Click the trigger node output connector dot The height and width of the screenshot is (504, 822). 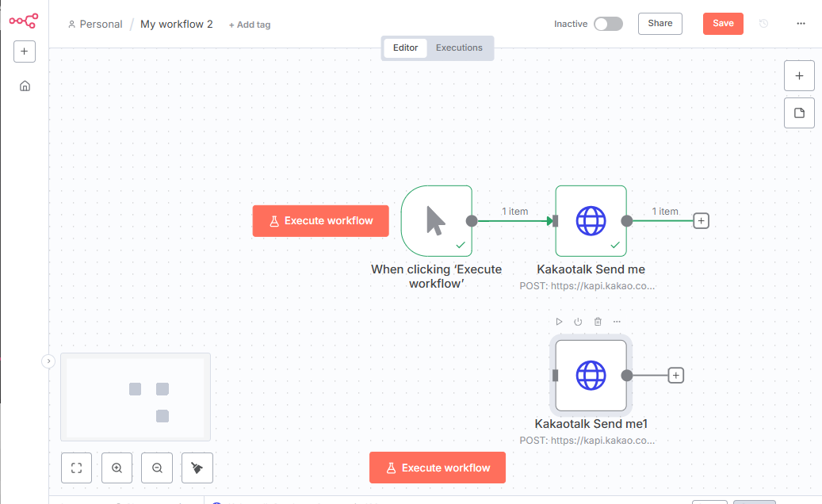tap(472, 221)
